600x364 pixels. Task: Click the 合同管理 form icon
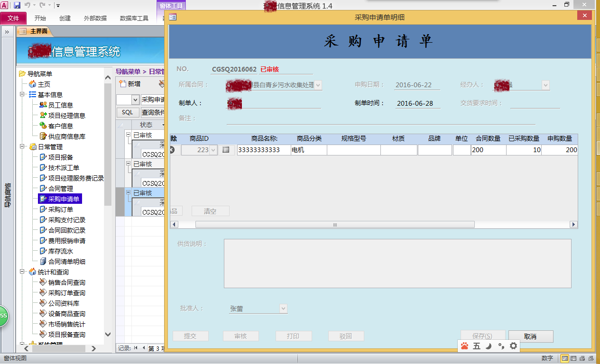pyautogui.click(x=43, y=188)
